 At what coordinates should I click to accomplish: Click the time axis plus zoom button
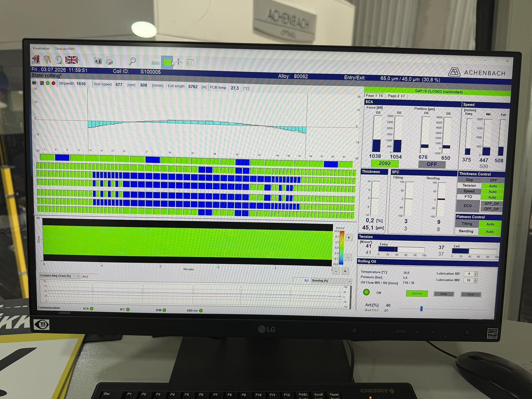point(345,271)
